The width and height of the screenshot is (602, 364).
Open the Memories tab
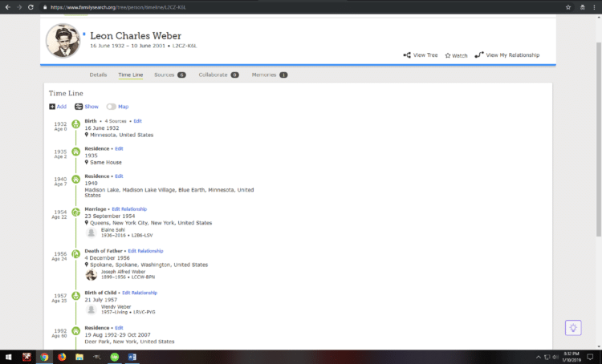[x=269, y=75]
